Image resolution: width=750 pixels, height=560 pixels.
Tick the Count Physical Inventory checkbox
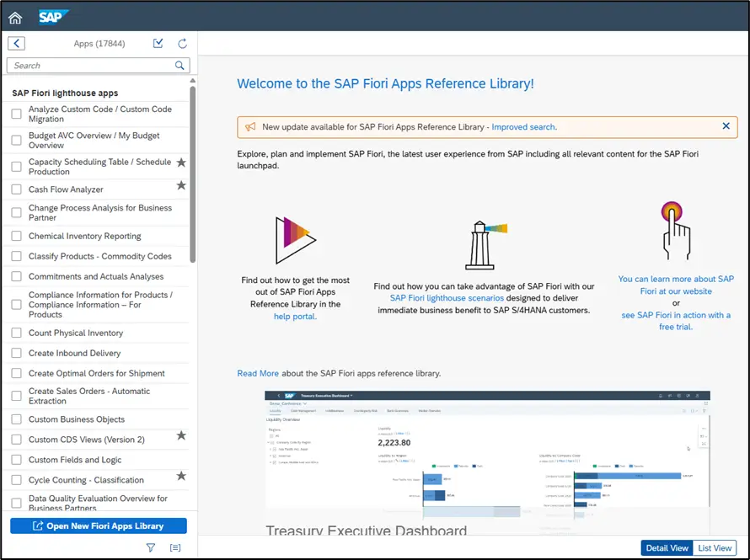(16, 333)
